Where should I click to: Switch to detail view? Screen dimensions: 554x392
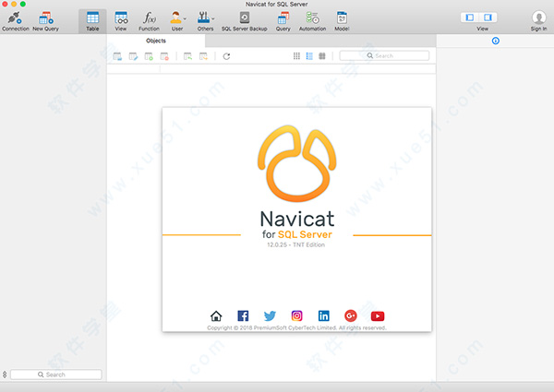[322, 55]
